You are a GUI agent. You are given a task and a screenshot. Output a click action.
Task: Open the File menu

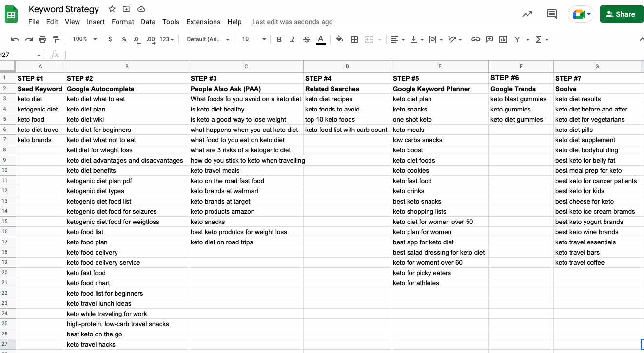(34, 22)
